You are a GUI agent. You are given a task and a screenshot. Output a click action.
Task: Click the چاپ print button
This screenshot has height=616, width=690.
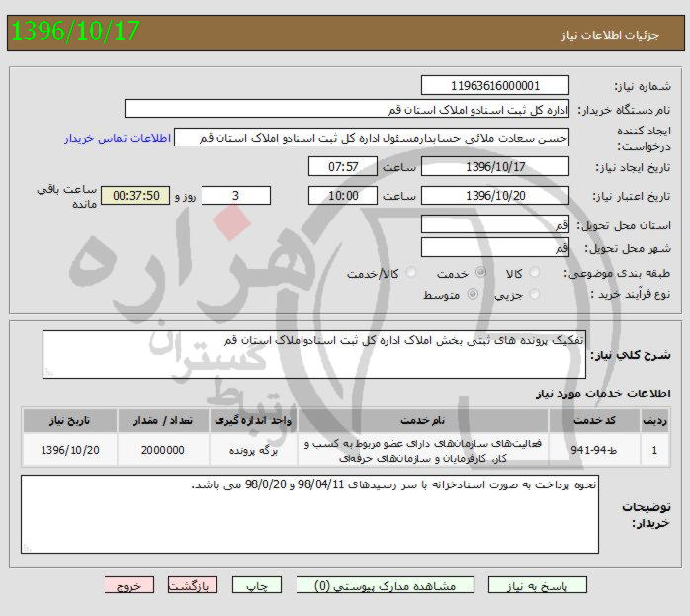(257, 585)
